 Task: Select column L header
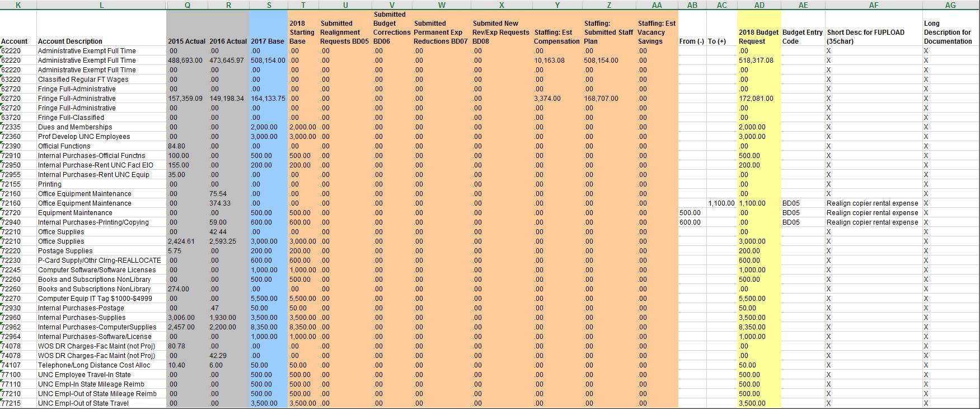pyautogui.click(x=101, y=5)
